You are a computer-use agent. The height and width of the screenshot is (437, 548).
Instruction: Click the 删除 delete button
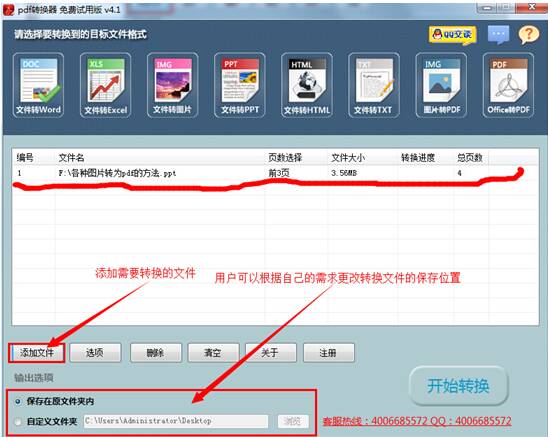[156, 353]
